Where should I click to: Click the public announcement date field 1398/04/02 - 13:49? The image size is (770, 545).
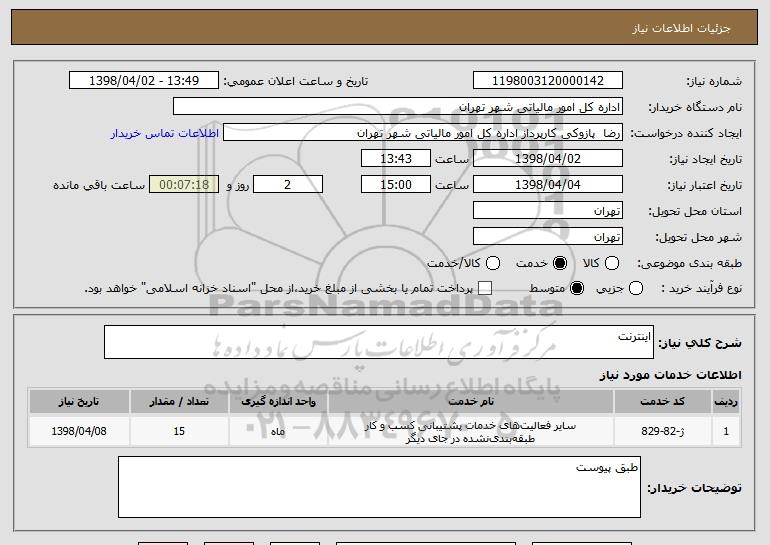144,81
